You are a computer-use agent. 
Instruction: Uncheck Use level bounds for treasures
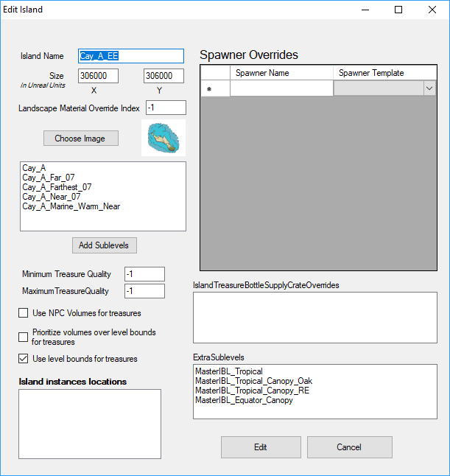[24, 359]
